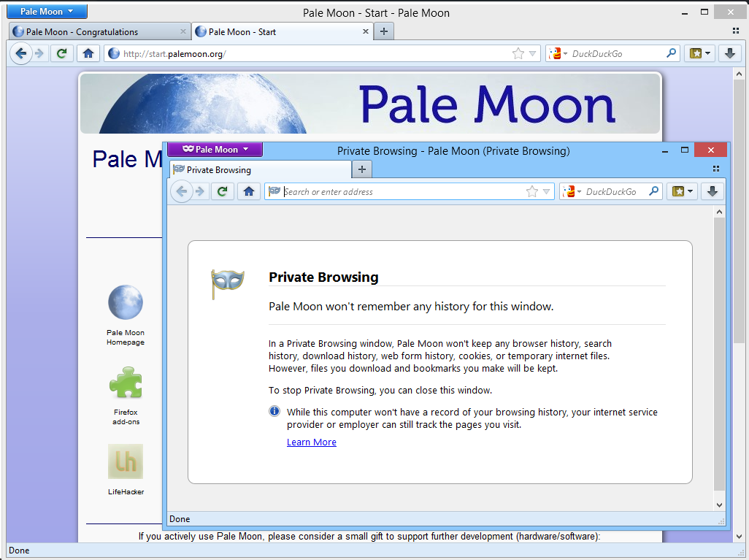Switch to Pale Moon - Congratulations tab
The height and width of the screenshot is (560, 749).
pyautogui.click(x=99, y=31)
